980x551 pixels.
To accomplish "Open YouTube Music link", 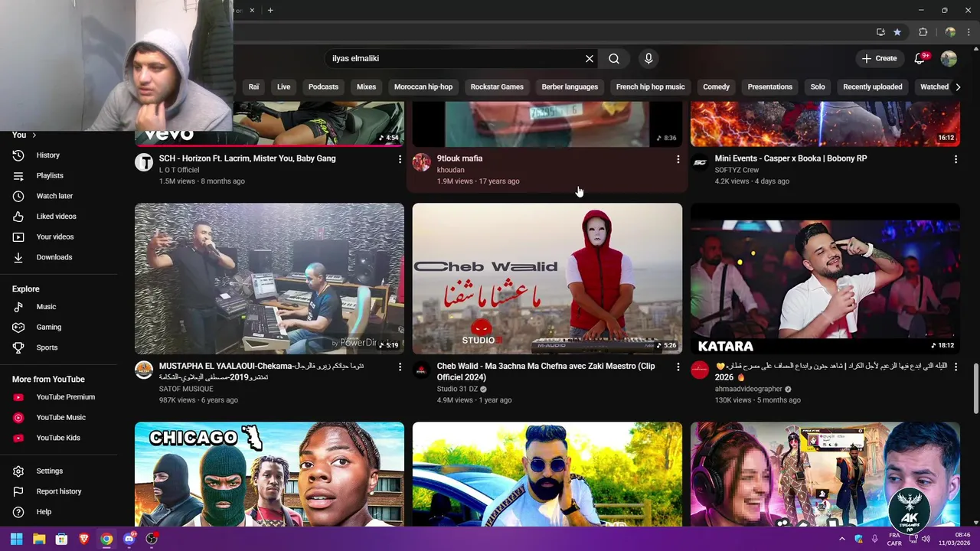I will (x=60, y=417).
